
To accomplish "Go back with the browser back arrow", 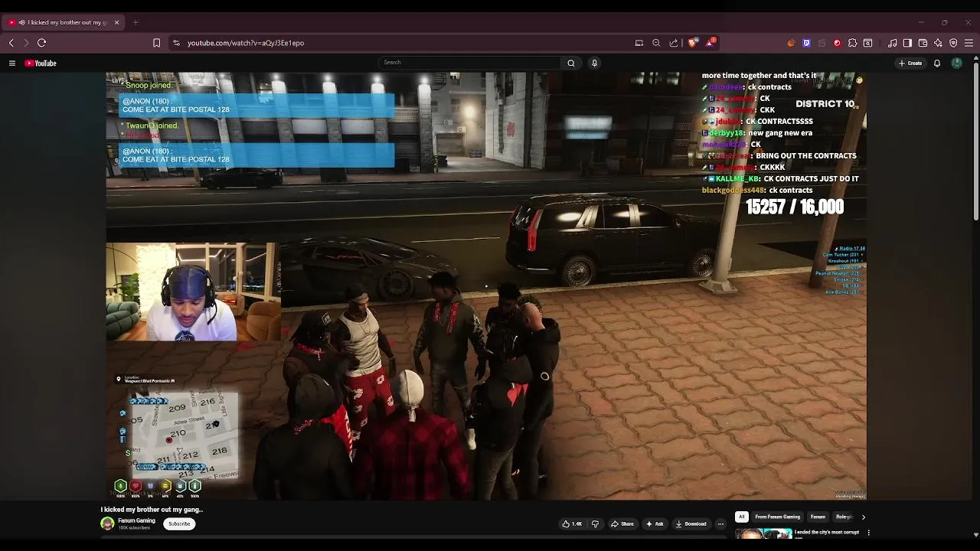I will pos(11,43).
